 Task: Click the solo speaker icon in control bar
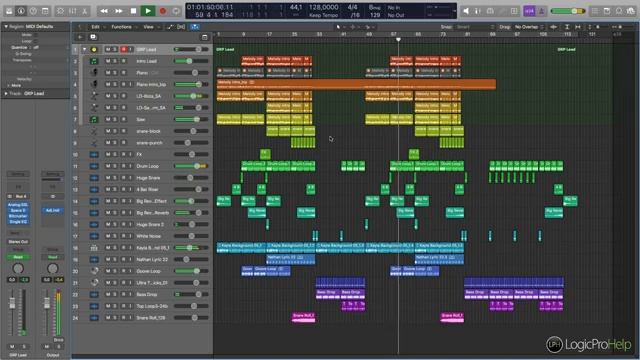(x=466, y=11)
